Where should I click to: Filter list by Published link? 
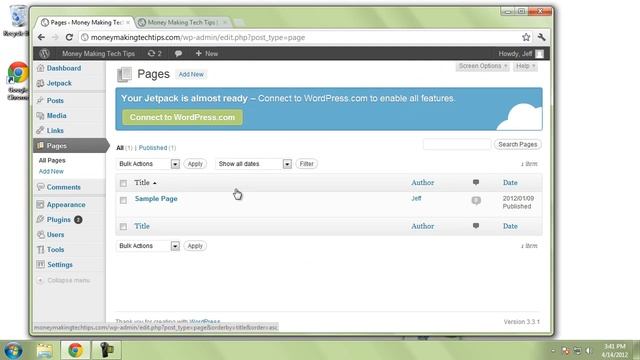tap(153, 148)
